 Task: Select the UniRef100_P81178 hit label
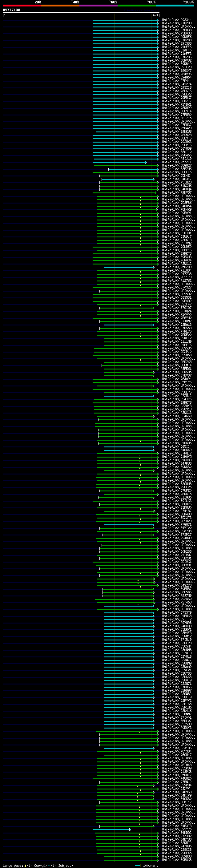176,277
